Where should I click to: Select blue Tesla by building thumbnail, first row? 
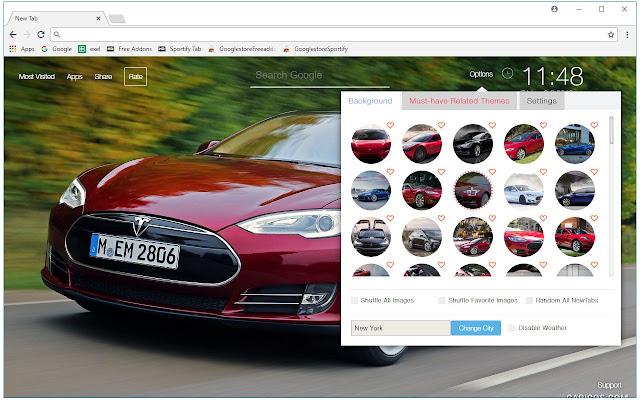[x=575, y=144]
